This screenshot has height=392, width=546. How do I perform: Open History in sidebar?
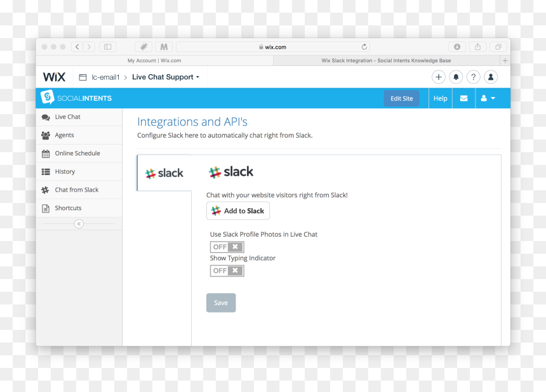[79, 171]
